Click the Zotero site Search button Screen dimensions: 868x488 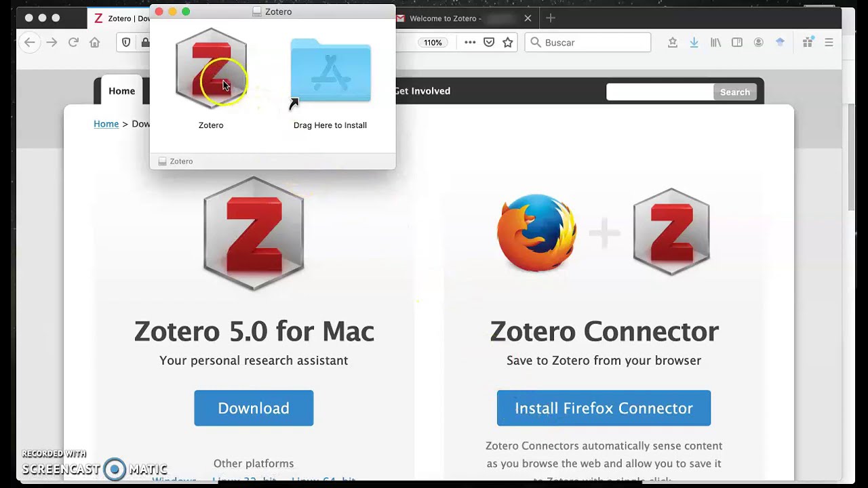(735, 92)
